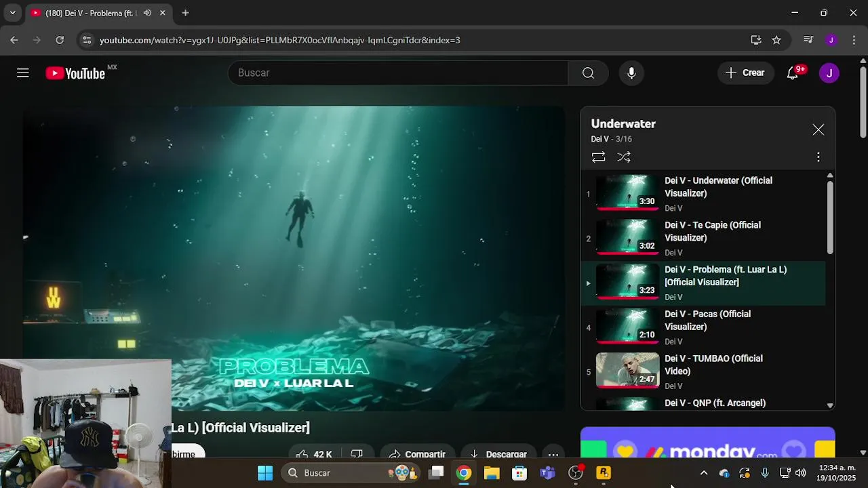Click the playlist panel scrollbar thumb
Viewport: 868px width, 488px height.
coord(830,217)
